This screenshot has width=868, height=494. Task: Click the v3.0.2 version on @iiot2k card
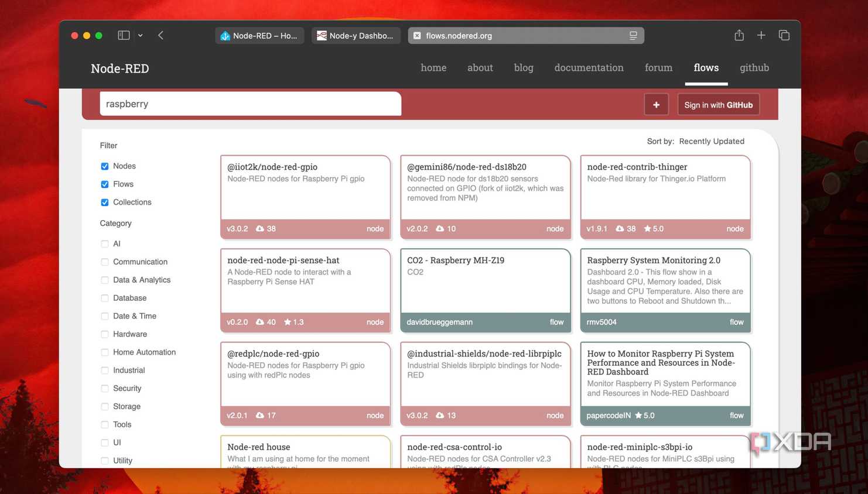(237, 229)
